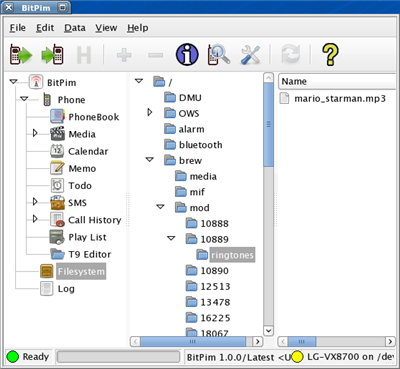Image resolution: width=400 pixels, height=369 pixels.
Task: Open the Data menu
Action: [75, 28]
